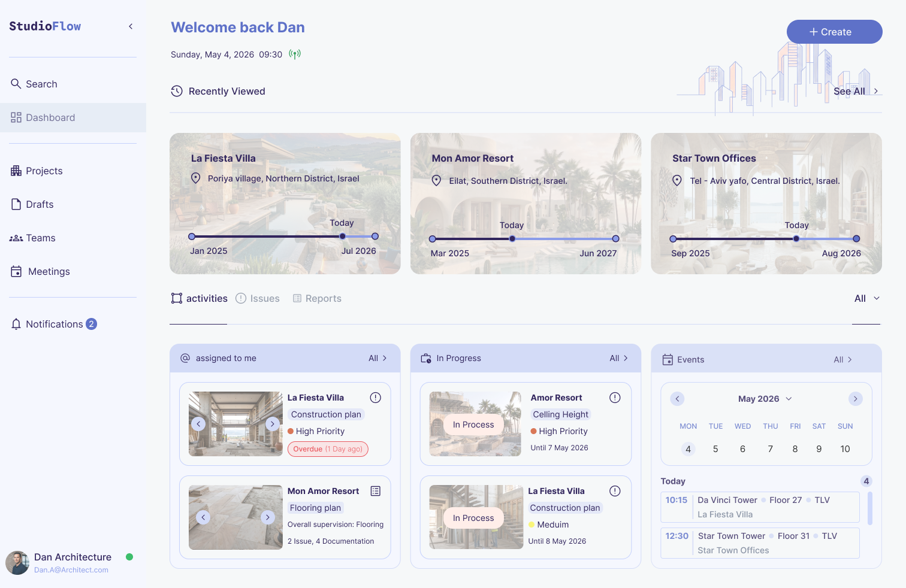
Task: Click the Projects building icon
Action: click(16, 171)
